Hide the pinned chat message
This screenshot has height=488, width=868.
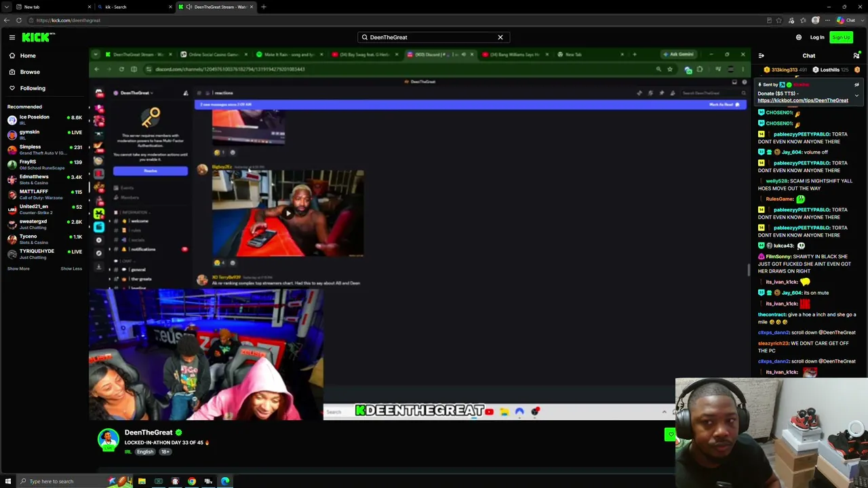[856, 85]
